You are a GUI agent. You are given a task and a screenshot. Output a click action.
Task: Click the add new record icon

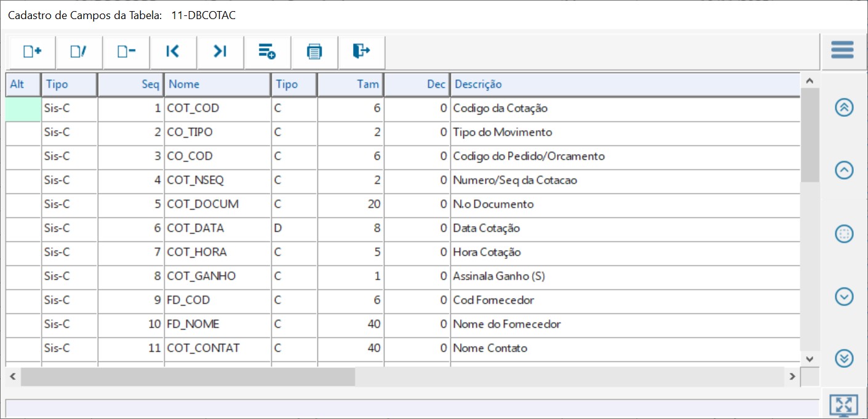(32, 52)
